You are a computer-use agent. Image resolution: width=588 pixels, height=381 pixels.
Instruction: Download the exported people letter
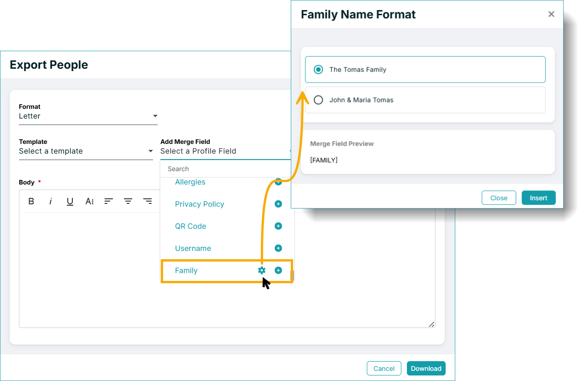point(426,369)
